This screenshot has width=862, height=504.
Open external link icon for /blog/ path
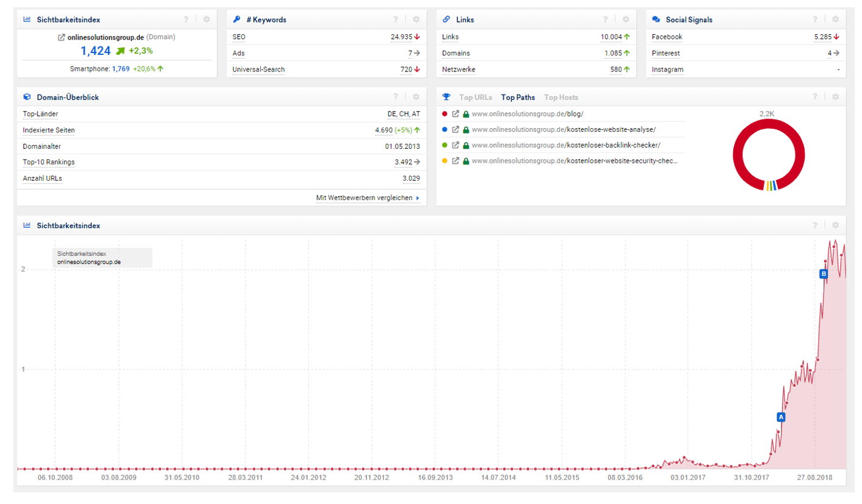[x=455, y=113]
